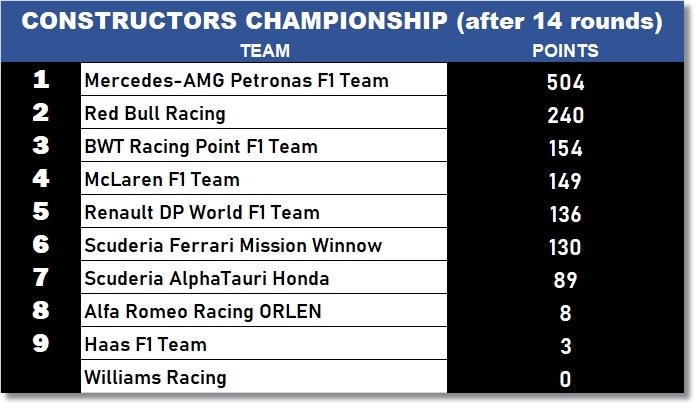Click the 504 points value

[566, 82]
